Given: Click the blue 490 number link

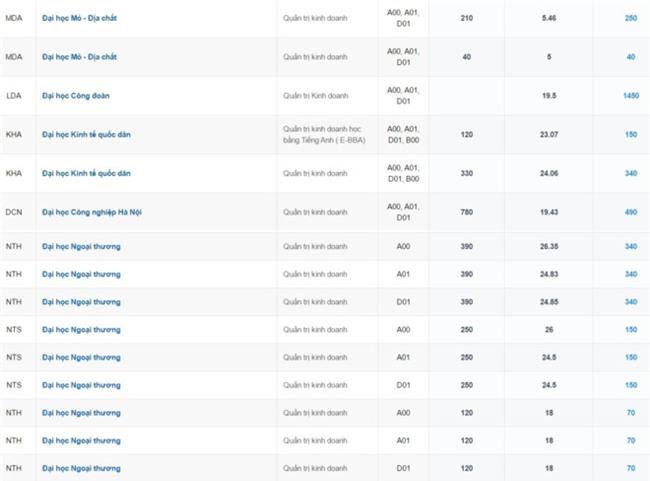Looking at the screenshot, I should (x=630, y=212).
